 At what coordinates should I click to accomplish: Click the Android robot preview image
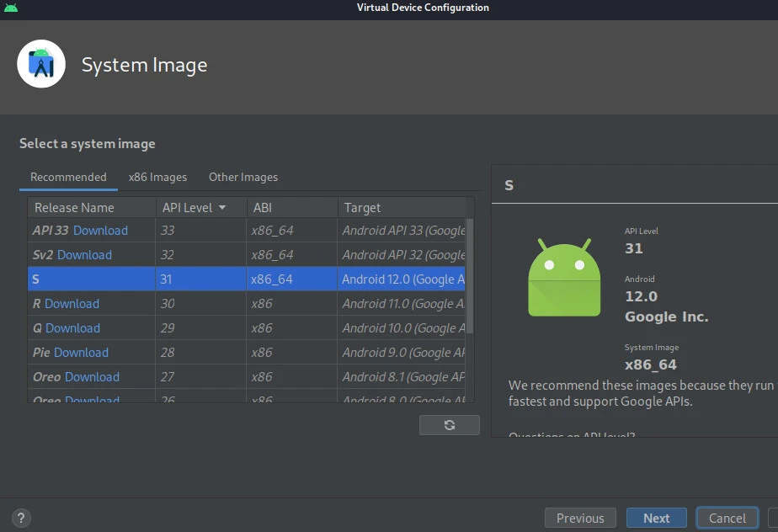click(564, 278)
